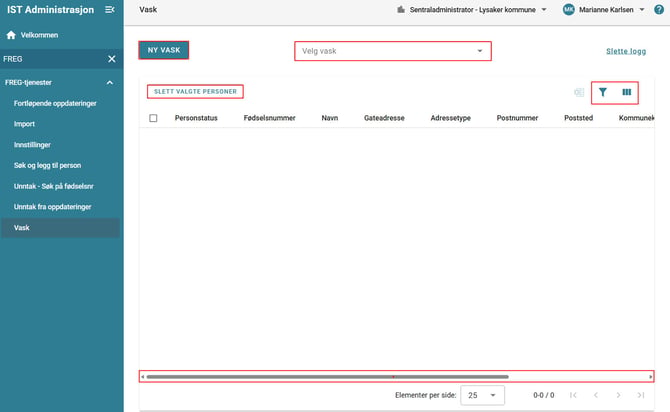Open Fortløpende oppdateringer
Screen dimensions: 670x412
(55, 103)
